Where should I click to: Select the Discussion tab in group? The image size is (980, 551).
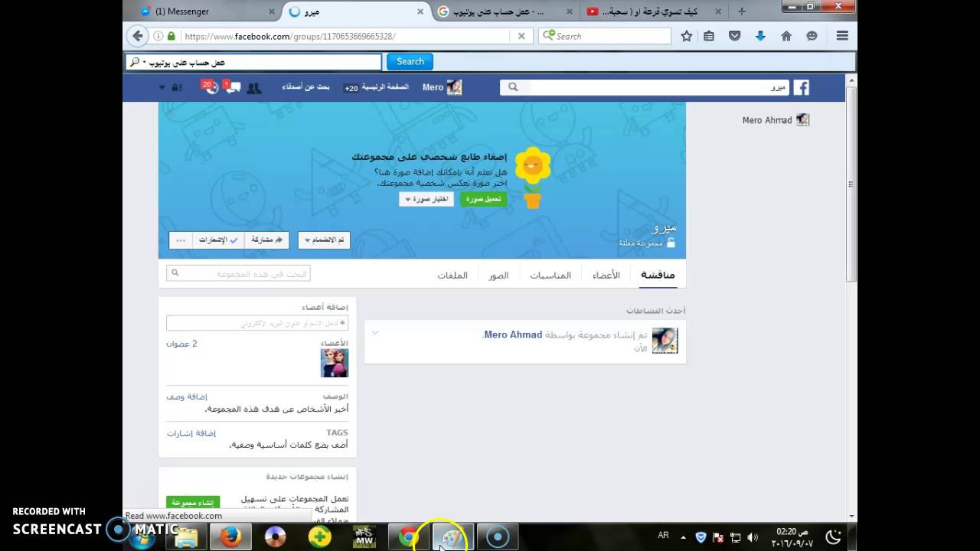(x=658, y=275)
